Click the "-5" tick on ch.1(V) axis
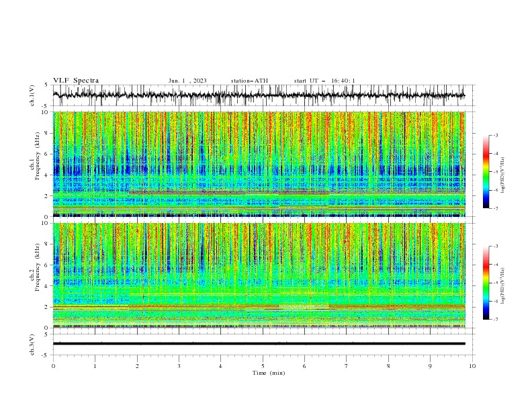Image resolution: width=532 pixels, height=411 pixels. pyautogui.click(x=46, y=106)
